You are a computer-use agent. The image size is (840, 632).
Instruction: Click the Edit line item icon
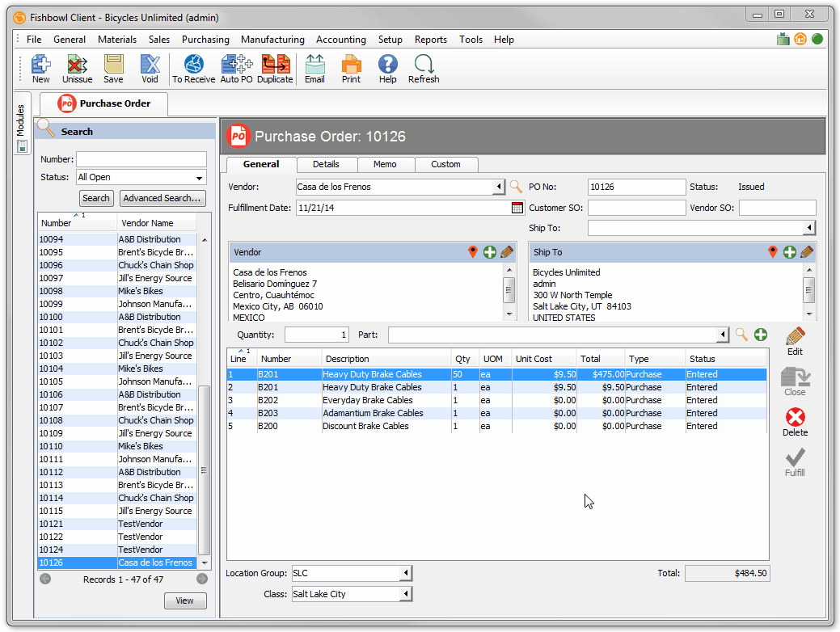pos(795,341)
